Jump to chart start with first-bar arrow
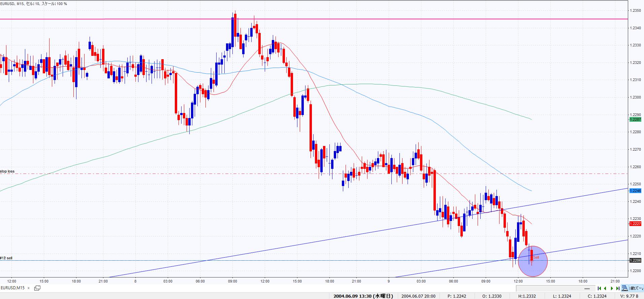This screenshot has width=644, height=299. [x=599, y=288]
